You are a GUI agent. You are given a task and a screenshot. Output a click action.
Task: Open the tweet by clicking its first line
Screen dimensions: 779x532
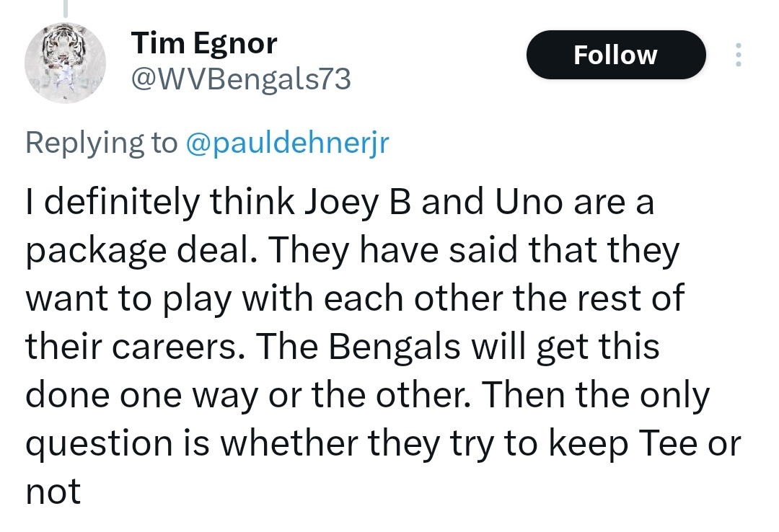point(340,202)
